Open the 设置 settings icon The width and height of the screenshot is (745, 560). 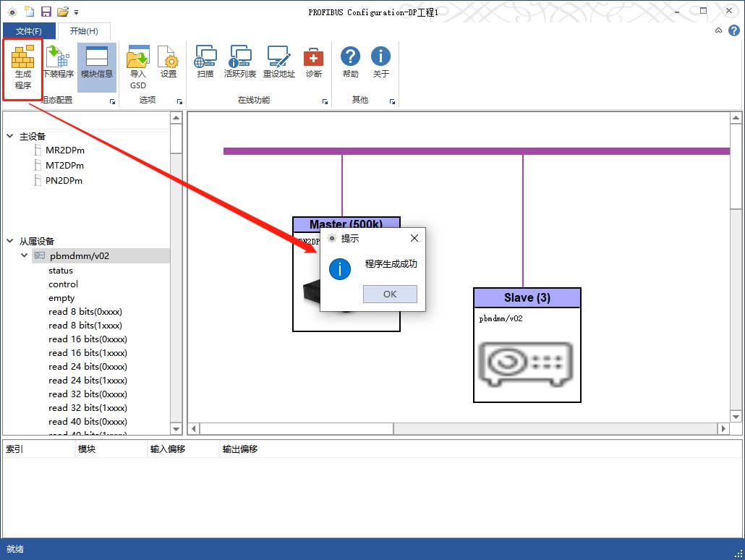click(x=169, y=63)
